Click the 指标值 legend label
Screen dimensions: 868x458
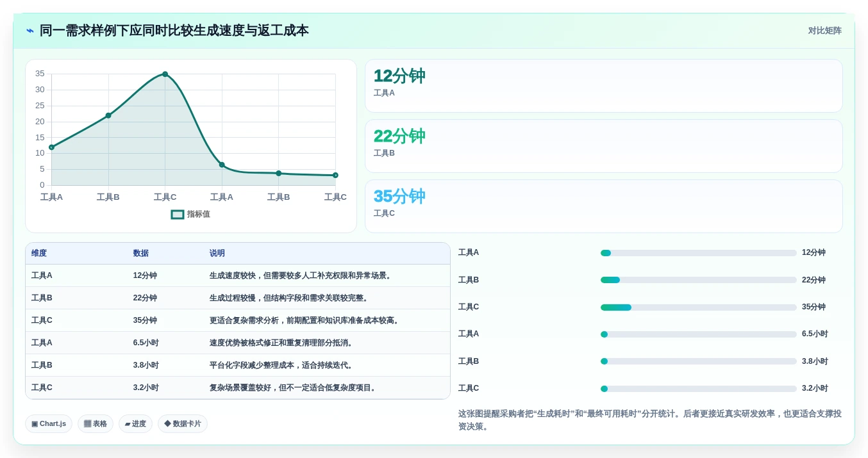[199, 215]
